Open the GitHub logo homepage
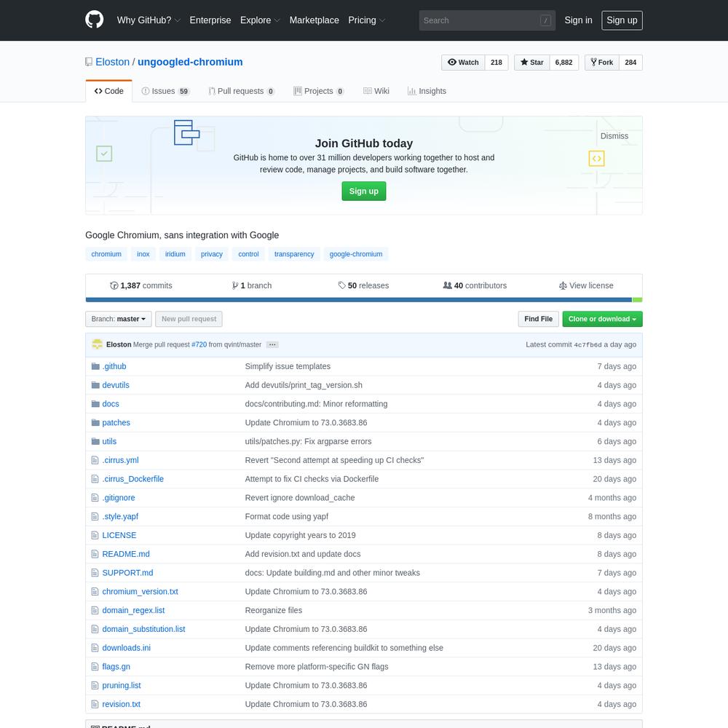The height and width of the screenshot is (728, 728). [x=94, y=20]
